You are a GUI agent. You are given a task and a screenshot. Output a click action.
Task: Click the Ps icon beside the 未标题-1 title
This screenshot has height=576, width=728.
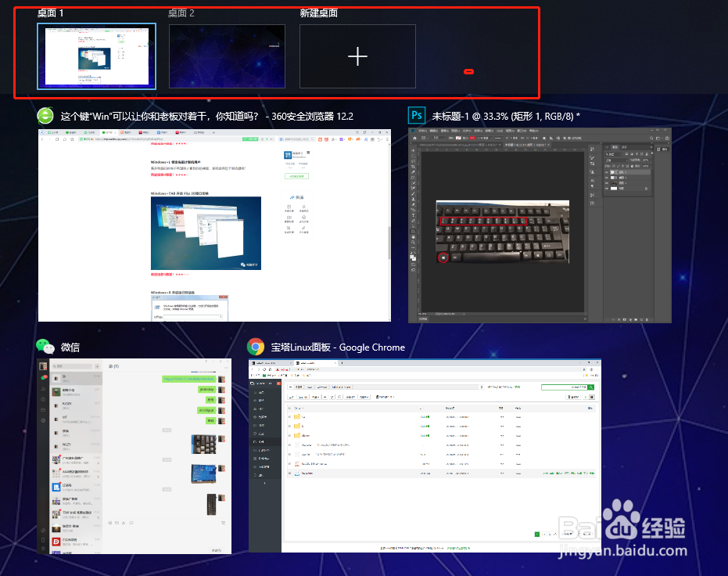(417, 115)
